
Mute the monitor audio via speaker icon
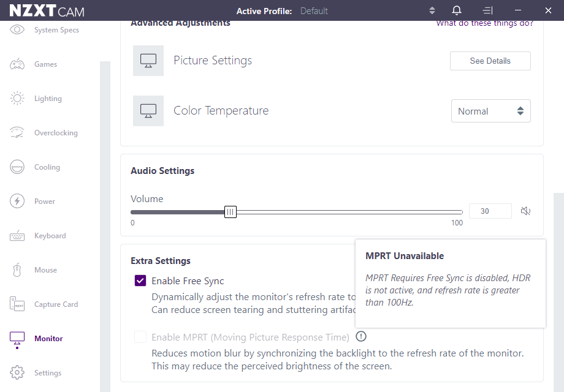pos(525,211)
